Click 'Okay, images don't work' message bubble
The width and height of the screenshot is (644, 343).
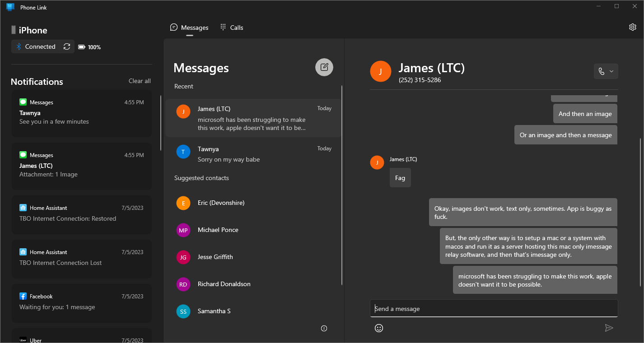tap(523, 213)
